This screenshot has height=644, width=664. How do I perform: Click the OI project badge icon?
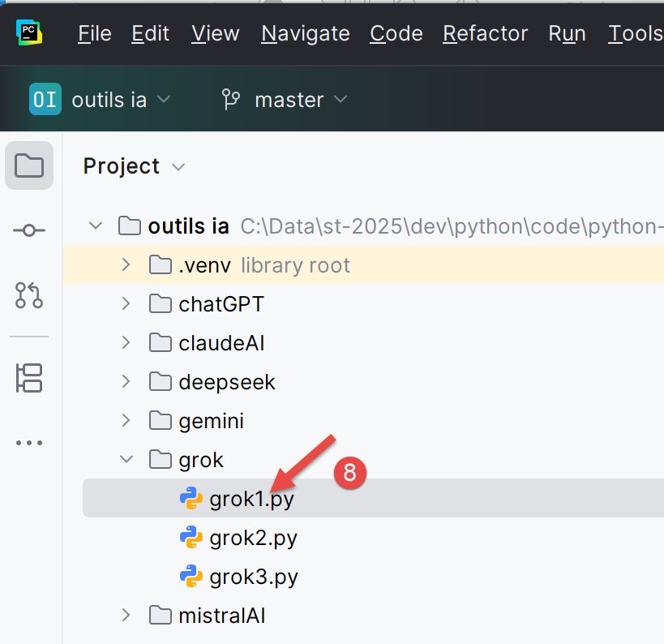[45, 99]
